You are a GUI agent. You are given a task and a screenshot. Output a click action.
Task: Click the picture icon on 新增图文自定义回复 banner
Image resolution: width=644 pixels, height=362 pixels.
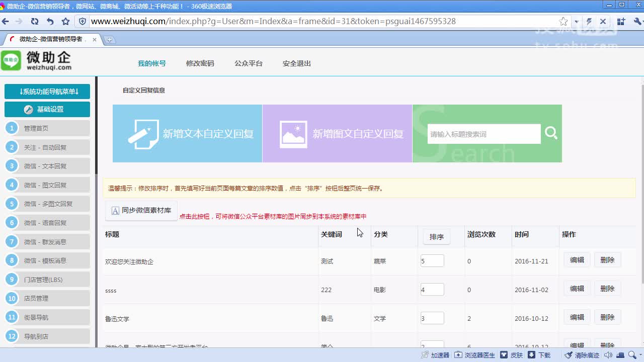coord(293,133)
